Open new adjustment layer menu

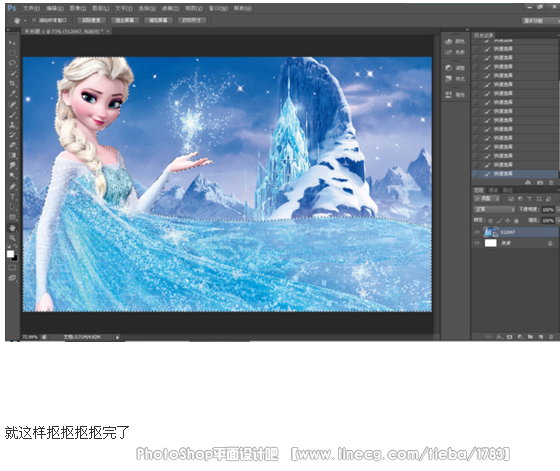tap(520, 337)
